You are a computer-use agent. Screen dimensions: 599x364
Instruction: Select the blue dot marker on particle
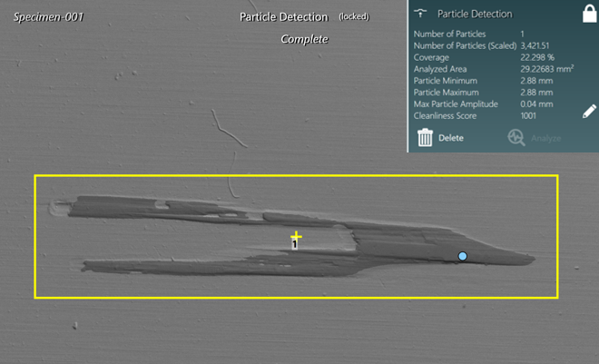(462, 256)
